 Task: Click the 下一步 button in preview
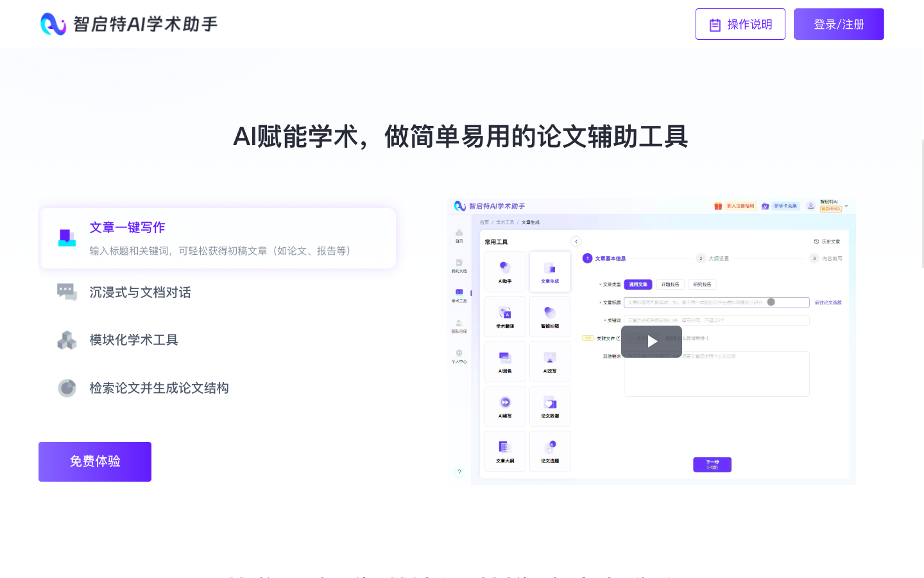(712, 464)
